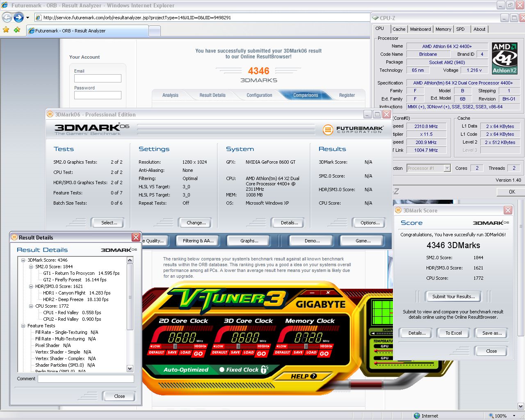Image resolution: width=525 pixels, height=420 pixels.
Task: Click GO under 2D Core Clock
Action: pyautogui.click(x=198, y=353)
